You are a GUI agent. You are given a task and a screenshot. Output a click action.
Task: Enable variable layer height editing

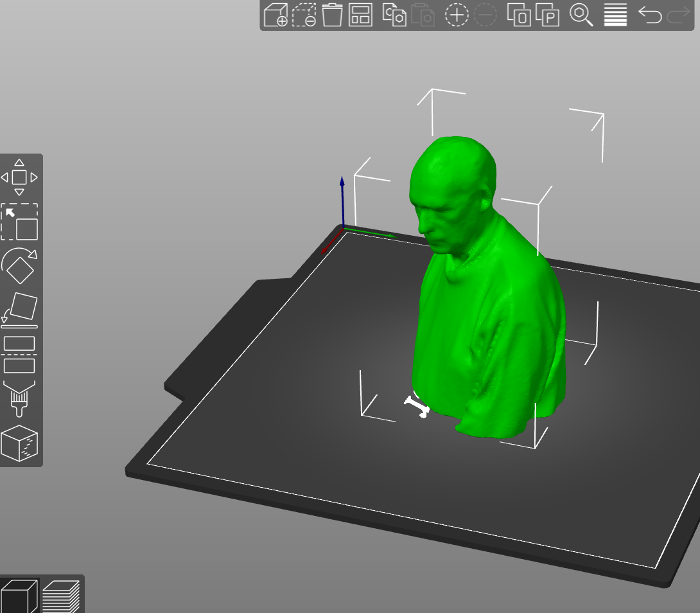point(614,15)
